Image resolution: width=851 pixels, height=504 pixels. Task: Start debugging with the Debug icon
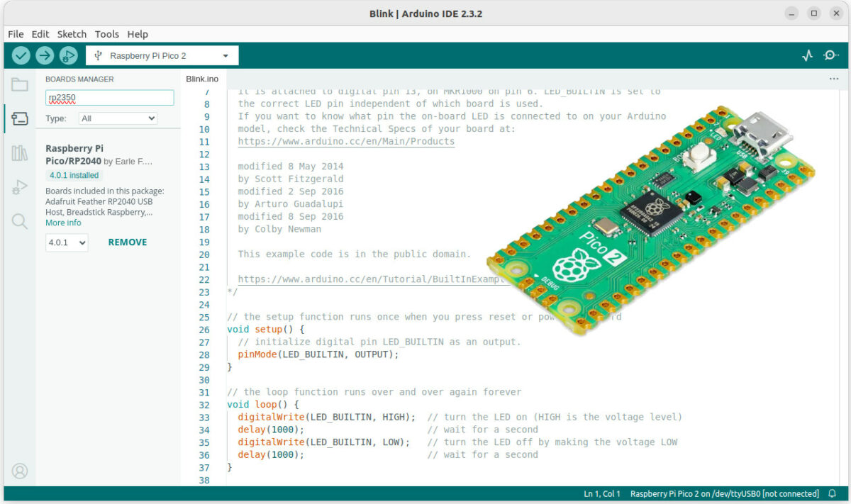pos(67,55)
